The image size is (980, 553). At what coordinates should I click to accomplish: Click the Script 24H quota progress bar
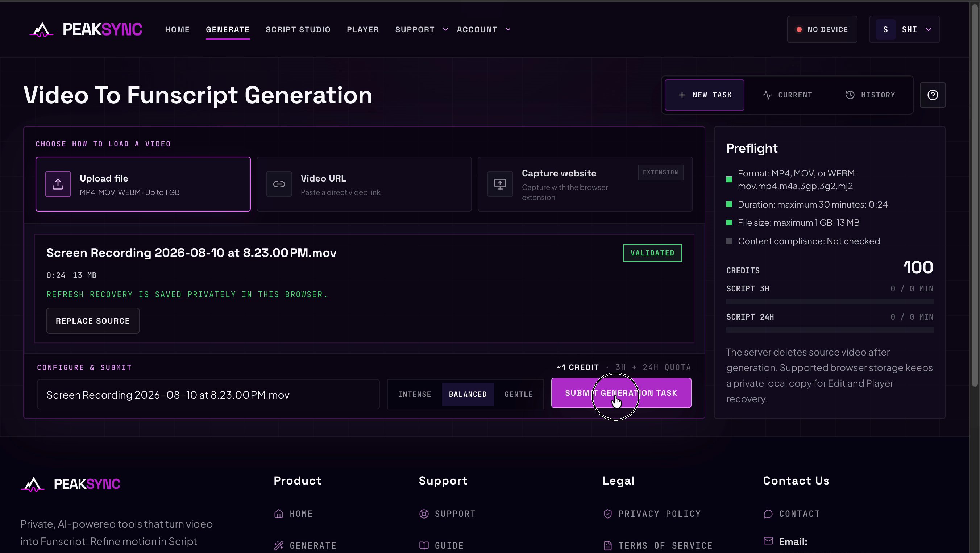830,330
